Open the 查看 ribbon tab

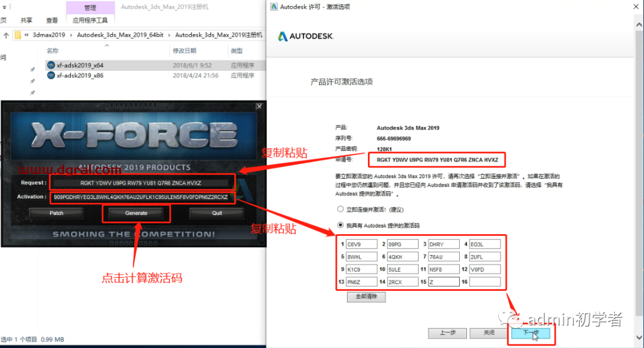(x=52, y=20)
